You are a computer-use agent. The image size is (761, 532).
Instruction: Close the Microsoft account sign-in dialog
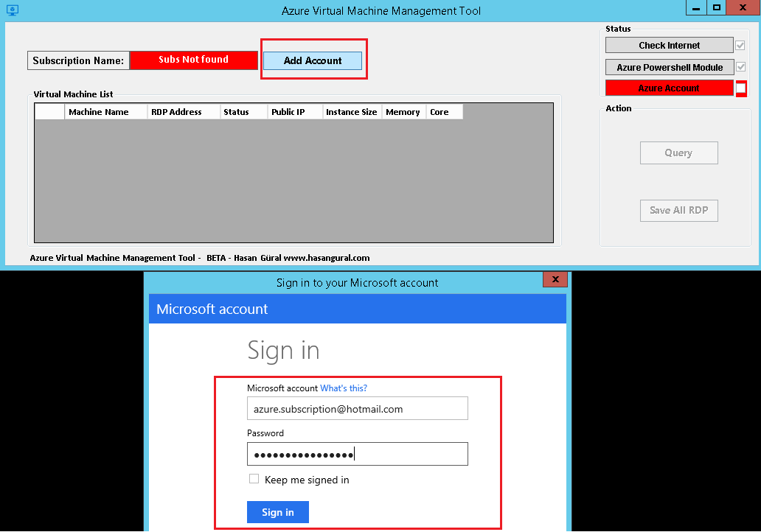(555, 280)
